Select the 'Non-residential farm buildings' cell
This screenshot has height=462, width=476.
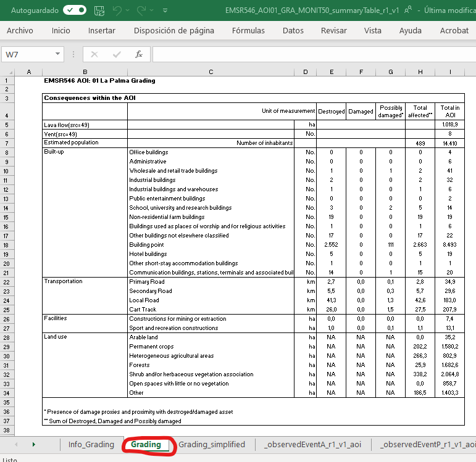pyautogui.click(x=211, y=217)
